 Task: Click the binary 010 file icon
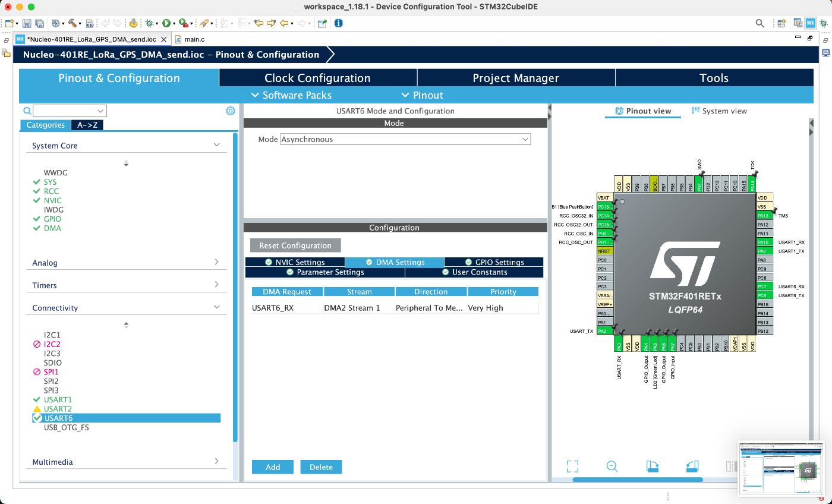tap(89, 23)
